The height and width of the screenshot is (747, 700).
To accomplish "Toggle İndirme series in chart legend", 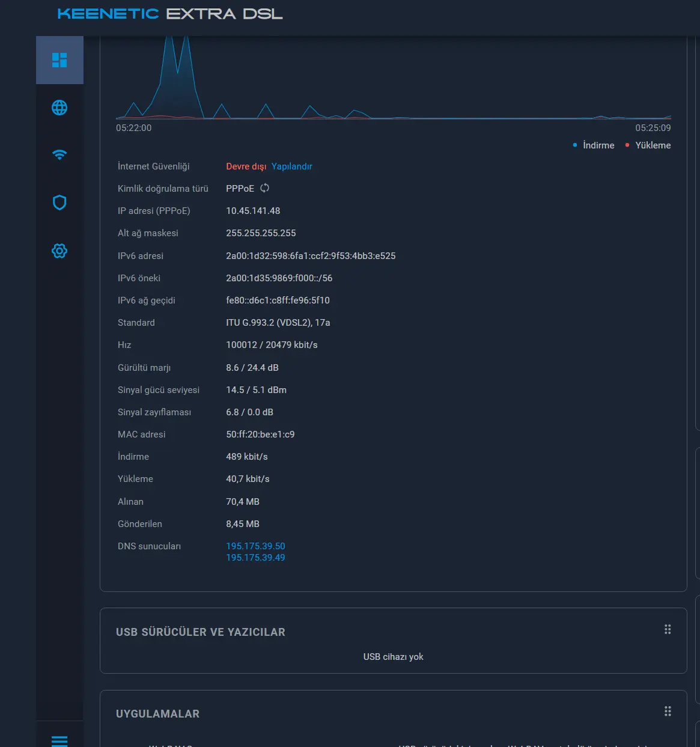I will click(594, 145).
